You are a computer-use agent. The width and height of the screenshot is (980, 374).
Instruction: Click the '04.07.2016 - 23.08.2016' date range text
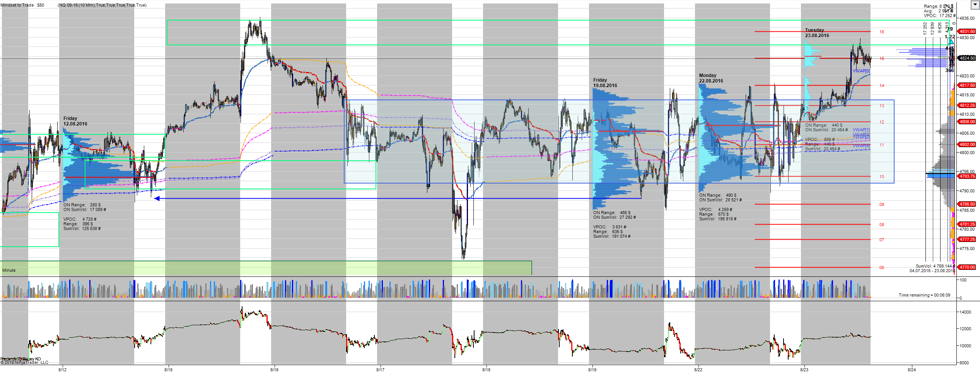932,271
